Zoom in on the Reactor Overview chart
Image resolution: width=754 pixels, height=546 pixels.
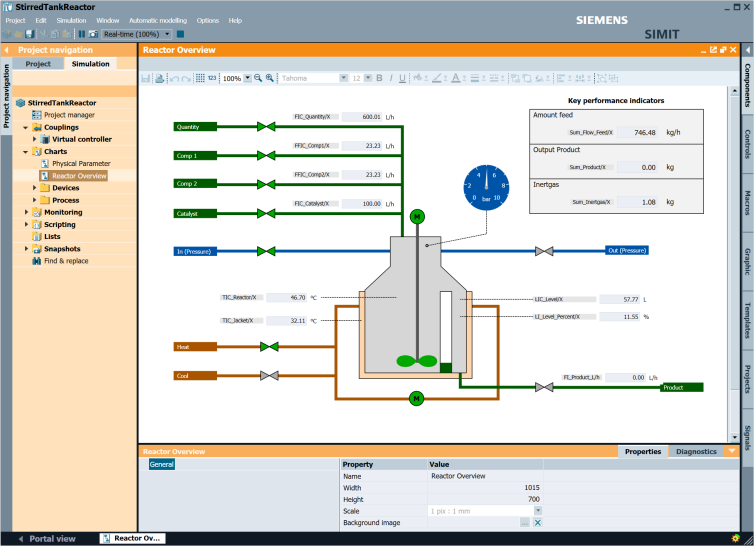(270, 78)
